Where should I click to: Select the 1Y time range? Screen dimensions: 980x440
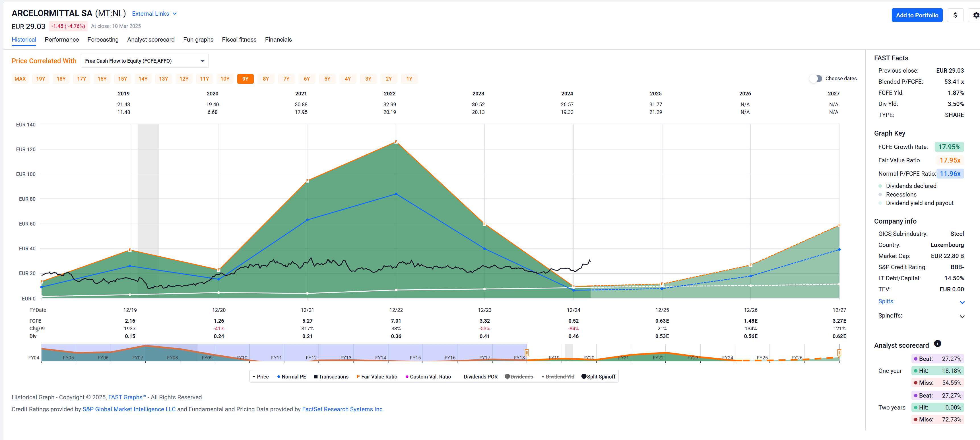[409, 79]
